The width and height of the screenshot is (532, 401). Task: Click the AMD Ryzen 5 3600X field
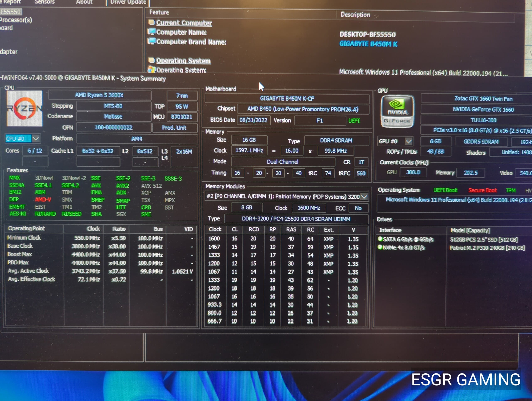pos(100,95)
